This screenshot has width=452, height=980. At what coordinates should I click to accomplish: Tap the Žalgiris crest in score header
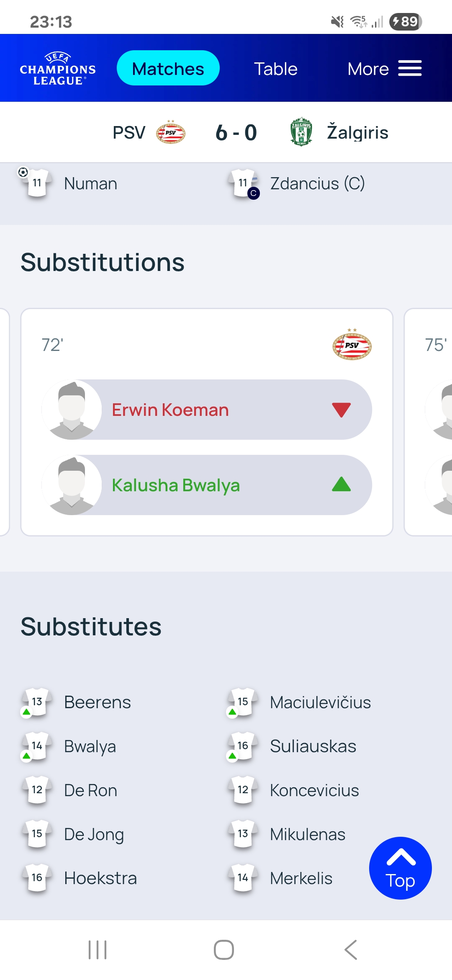click(301, 132)
